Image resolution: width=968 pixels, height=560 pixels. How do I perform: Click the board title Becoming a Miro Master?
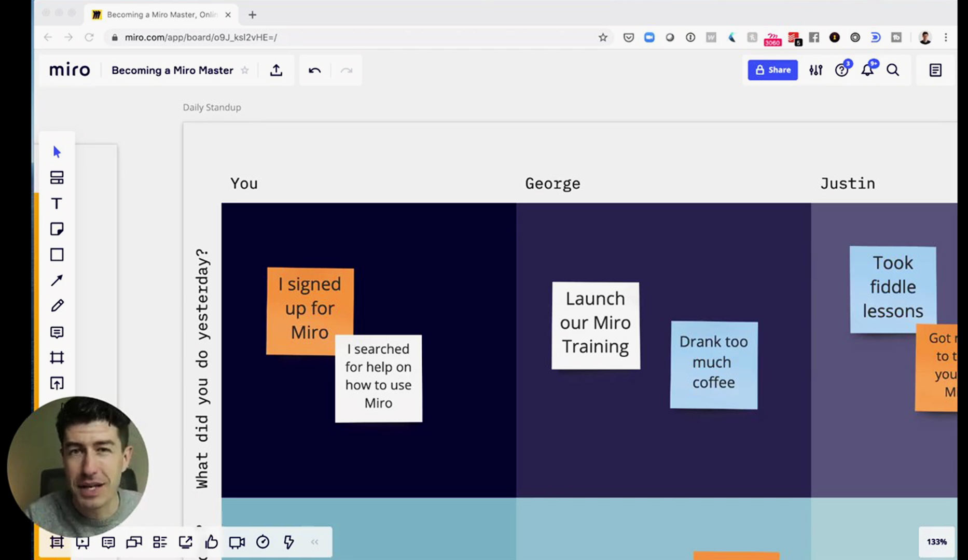172,70
